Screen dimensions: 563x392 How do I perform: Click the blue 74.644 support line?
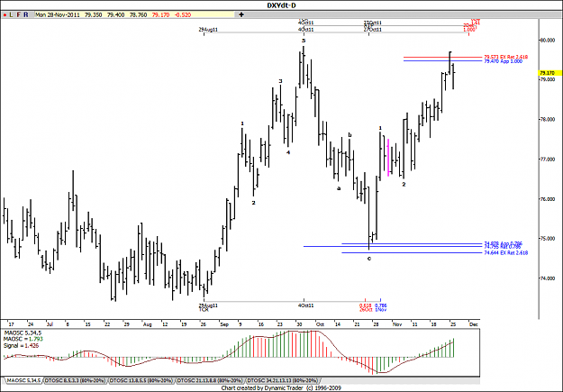[x=412, y=253]
